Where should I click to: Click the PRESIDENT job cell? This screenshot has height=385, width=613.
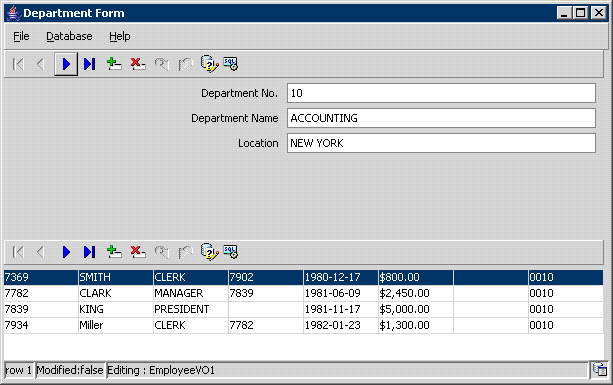[x=191, y=309]
